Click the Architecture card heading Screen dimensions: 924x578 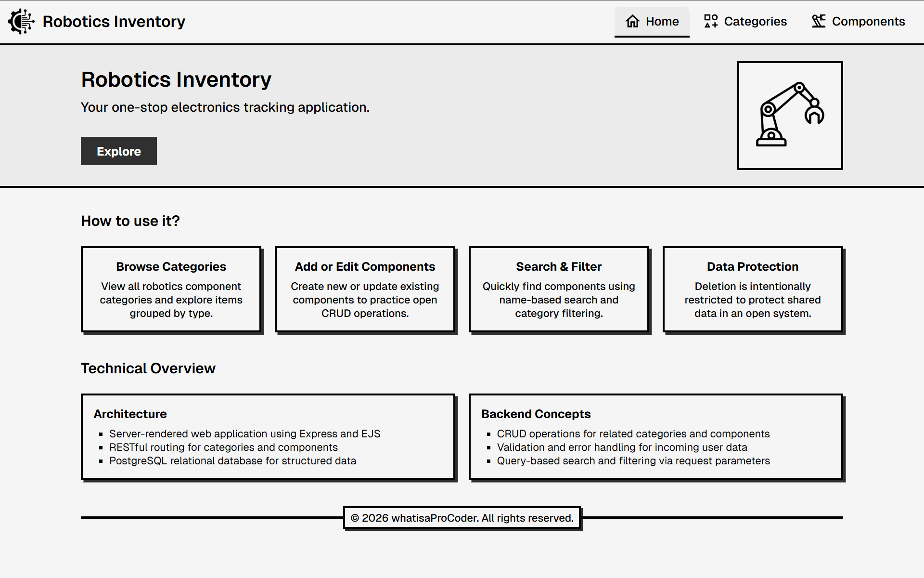click(130, 414)
